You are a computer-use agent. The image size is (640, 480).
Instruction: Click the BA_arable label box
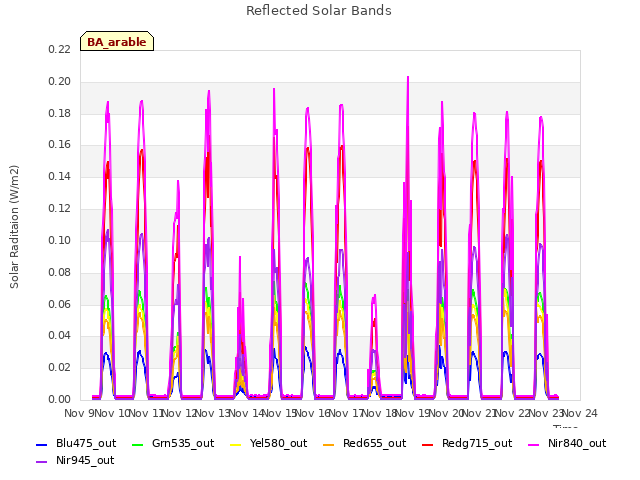click(117, 41)
